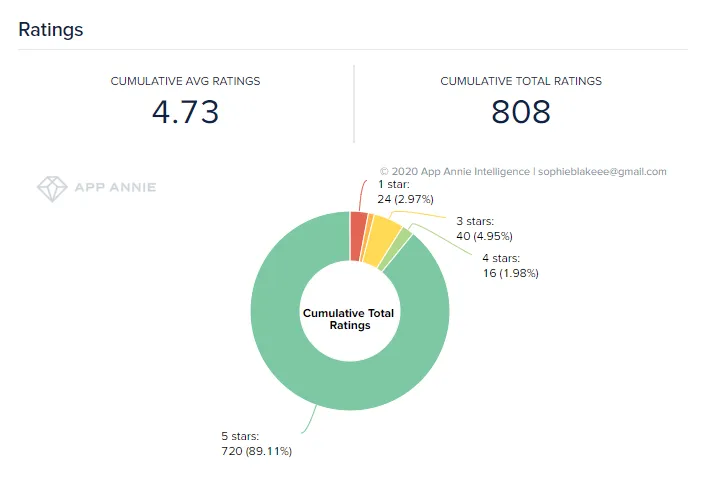Viewport: 701px width, 477px height.
Task: Click the App Annie Intelligence copyright text
Action: tap(455, 172)
